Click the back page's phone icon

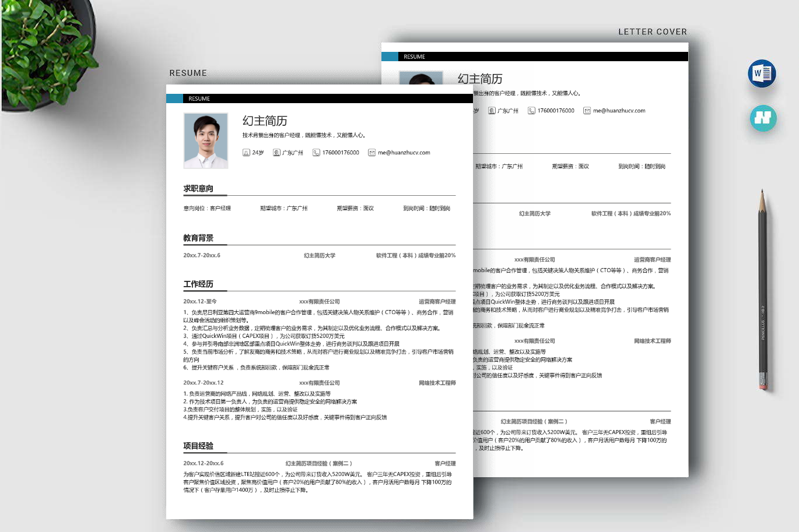click(x=531, y=111)
